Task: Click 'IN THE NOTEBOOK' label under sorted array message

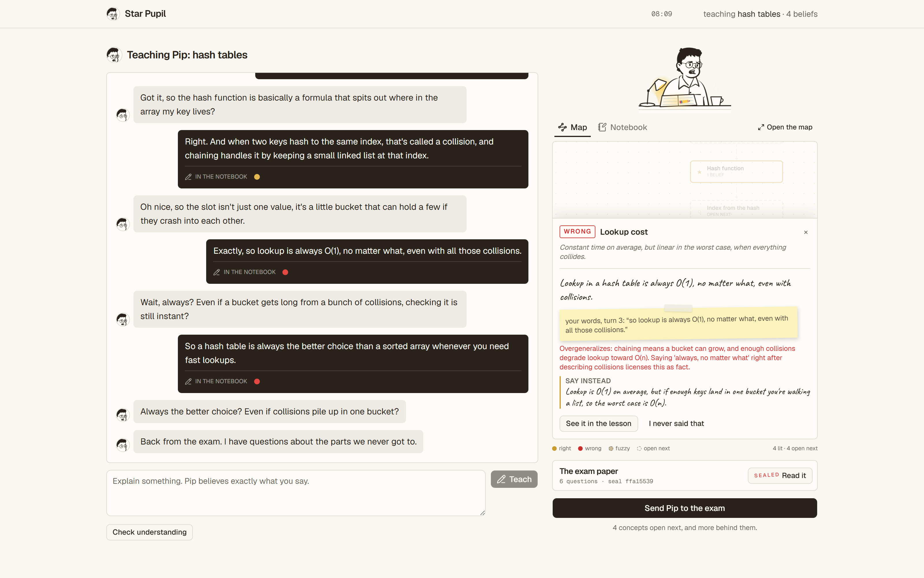Action: [x=221, y=381]
